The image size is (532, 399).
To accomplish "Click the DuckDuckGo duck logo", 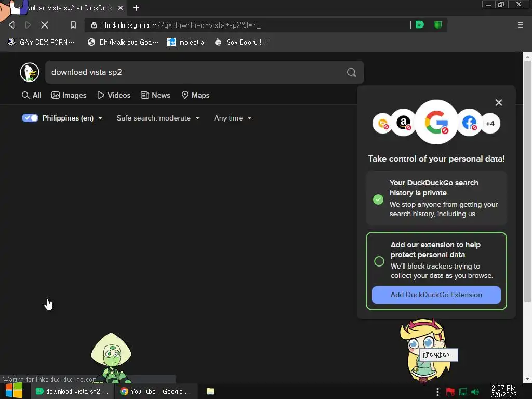I will pyautogui.click(x=30, y=72).
